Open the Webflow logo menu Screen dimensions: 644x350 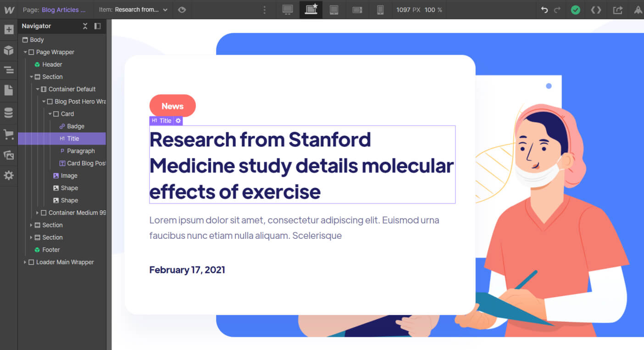point(9,10)
